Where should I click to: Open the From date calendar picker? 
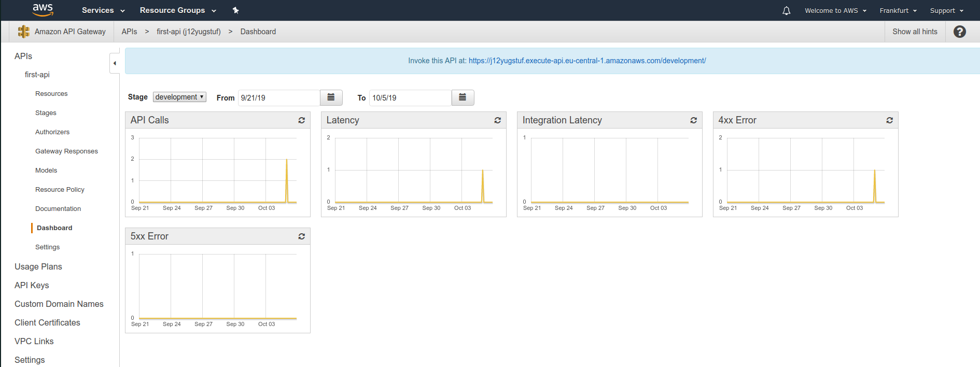coord(331,97)
